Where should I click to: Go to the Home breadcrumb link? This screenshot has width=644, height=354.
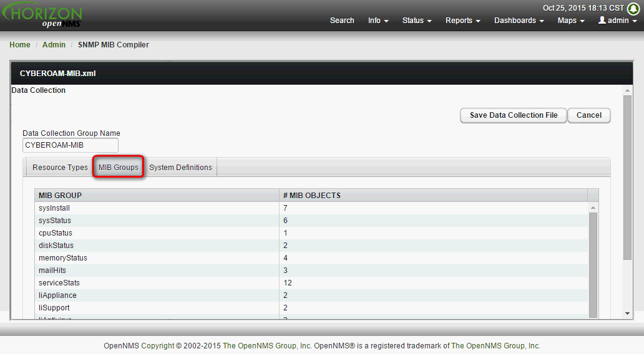(20, 45)
